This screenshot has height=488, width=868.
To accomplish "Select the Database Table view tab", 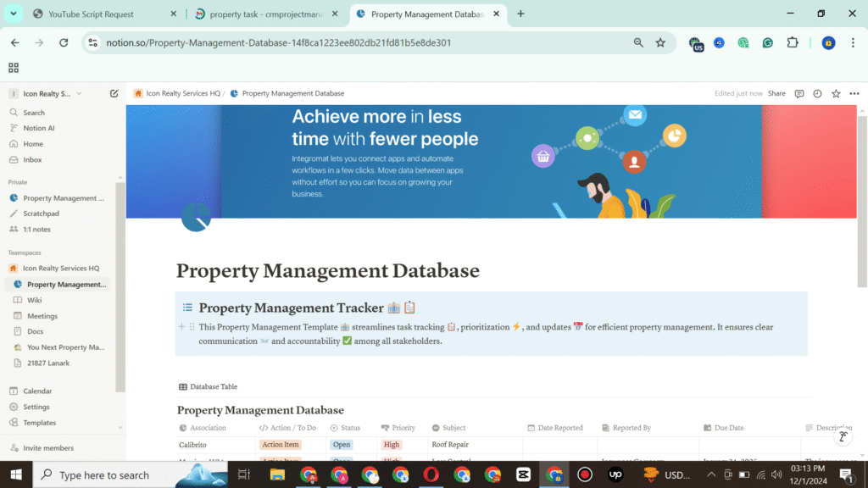I will click(209, 386).
